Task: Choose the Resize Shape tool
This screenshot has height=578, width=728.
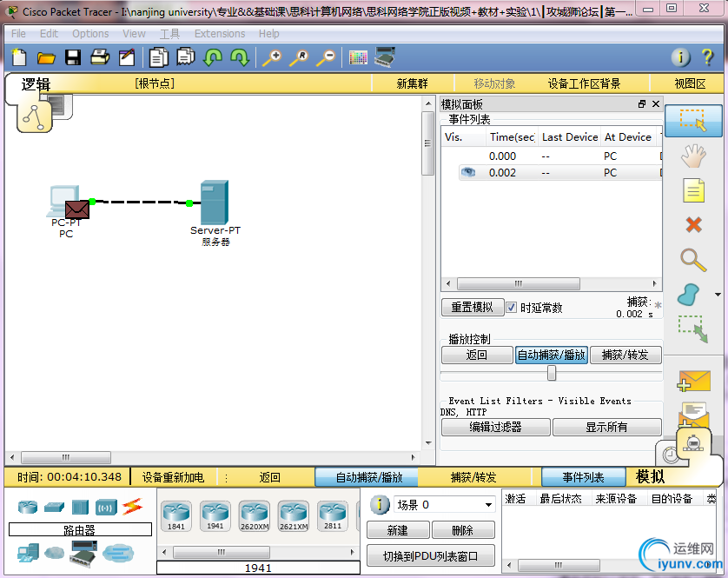Action: 693,329
